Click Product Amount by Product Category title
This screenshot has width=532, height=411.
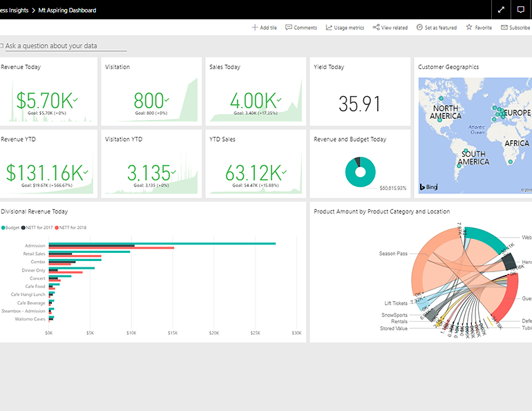[381, 211]
